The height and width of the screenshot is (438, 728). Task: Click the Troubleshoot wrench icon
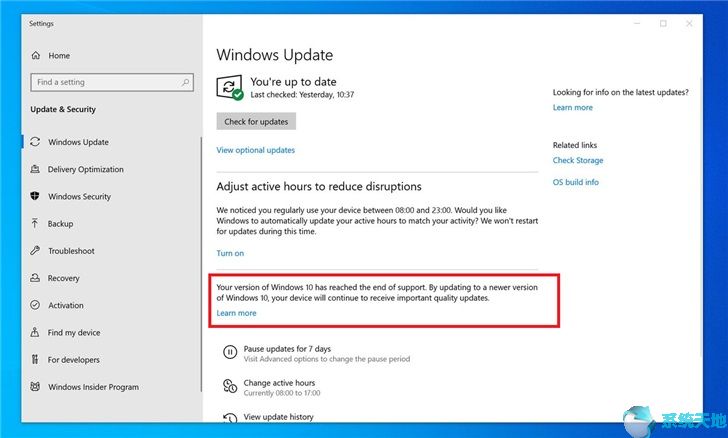[35, 251]
